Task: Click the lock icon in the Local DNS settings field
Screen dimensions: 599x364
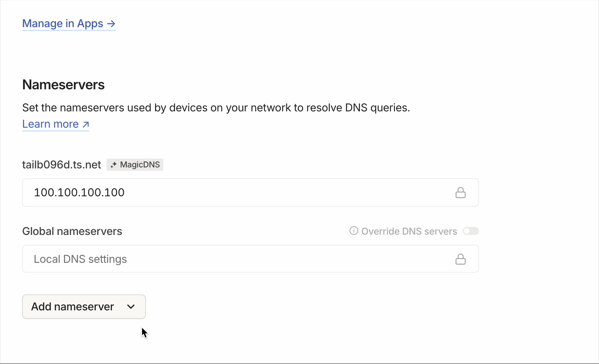Action: click(x=461, y=259)
